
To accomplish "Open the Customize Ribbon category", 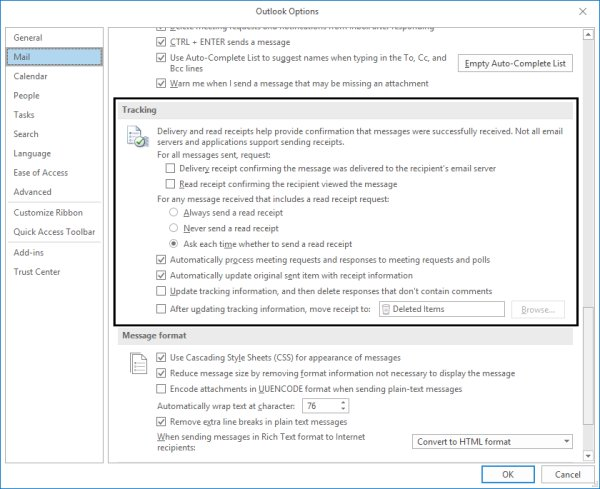I will click(x=54, y=212).
